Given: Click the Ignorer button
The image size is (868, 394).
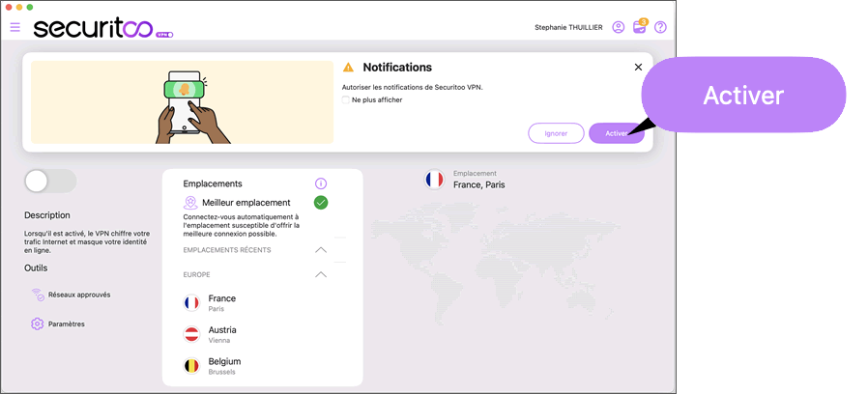Looking at the screenshot, I should click(556, 133).
